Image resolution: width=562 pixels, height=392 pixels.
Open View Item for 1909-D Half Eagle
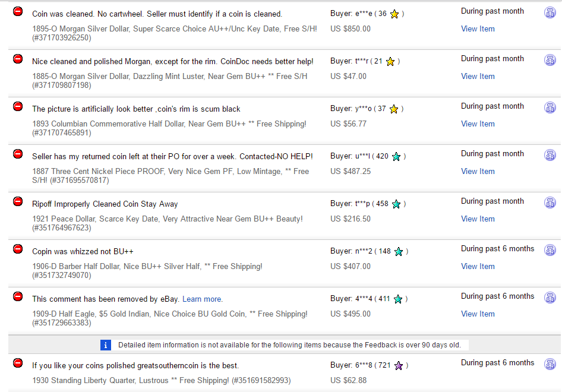[478, 314]
